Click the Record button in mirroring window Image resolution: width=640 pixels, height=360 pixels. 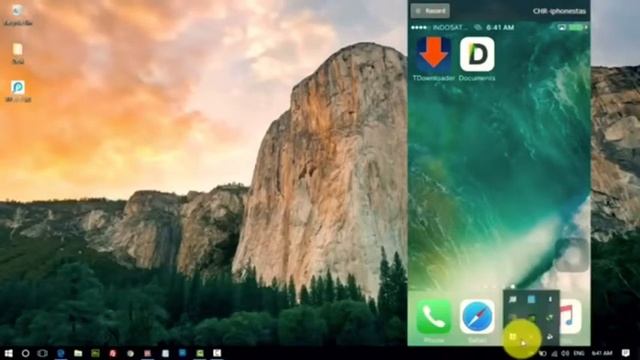click(430, 11)
